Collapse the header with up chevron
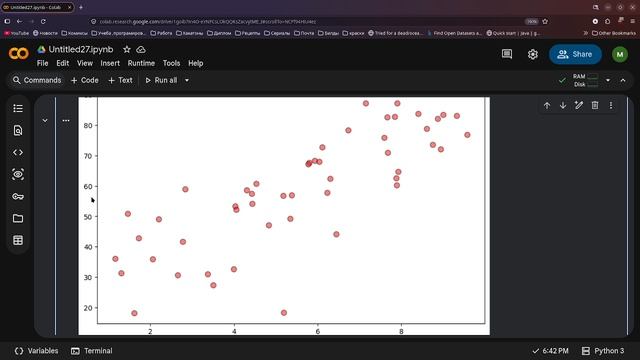This screenshot has width=640, height=360. pyautogui.click(x=623, y=80)
